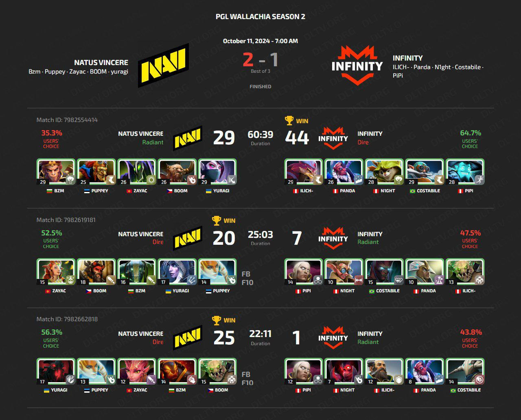Click the trophy WIN icon above score 44
The width and height of the screenshot is (521, 420).
(x=296, y=121)
